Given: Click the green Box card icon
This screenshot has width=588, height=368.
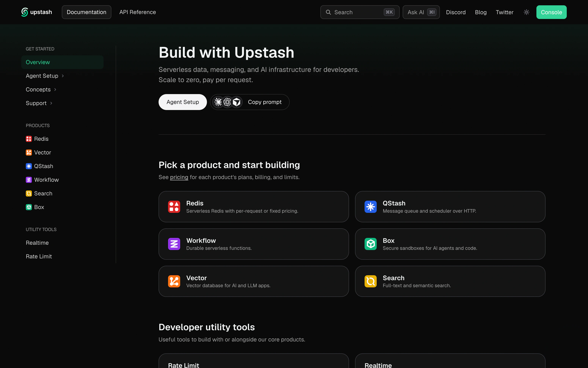Looking at the screenshot, I should pos(370,244).
